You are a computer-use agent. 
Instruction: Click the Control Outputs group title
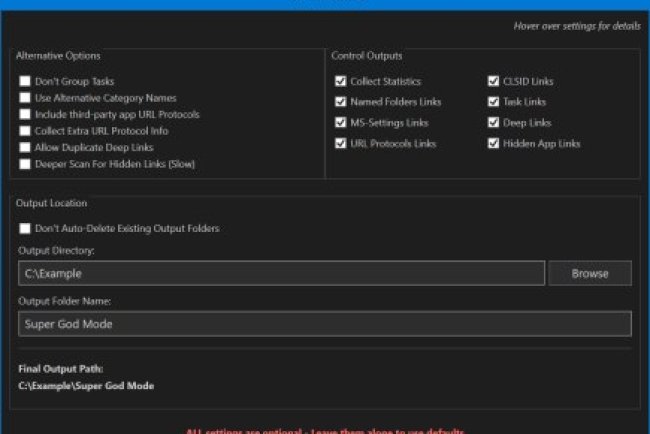[x=366, y=56]
